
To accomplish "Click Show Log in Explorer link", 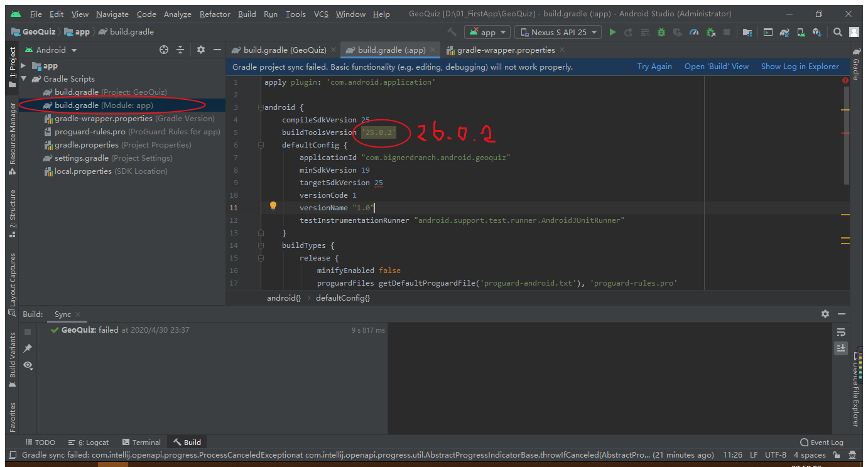I will (x=800, y=67).
